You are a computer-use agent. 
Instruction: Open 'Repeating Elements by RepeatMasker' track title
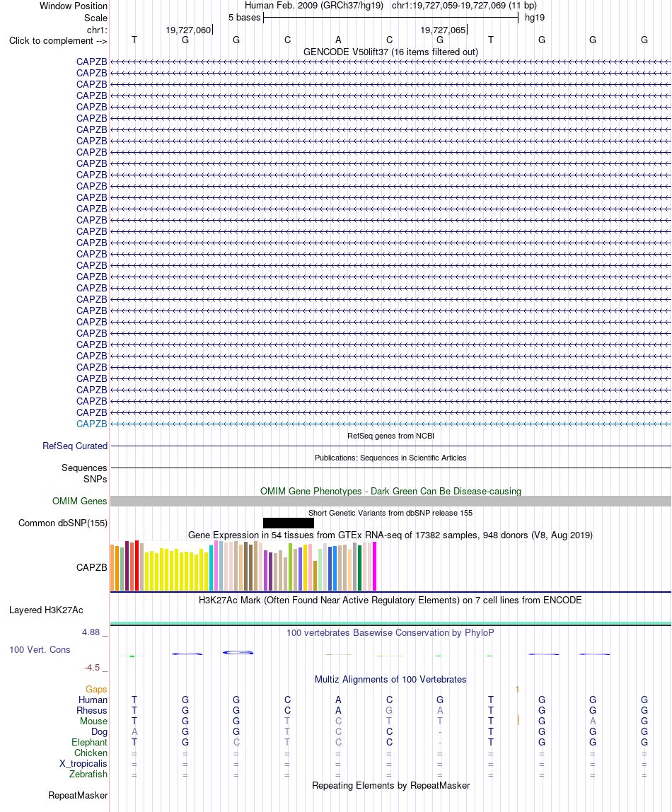click(390, 786)
